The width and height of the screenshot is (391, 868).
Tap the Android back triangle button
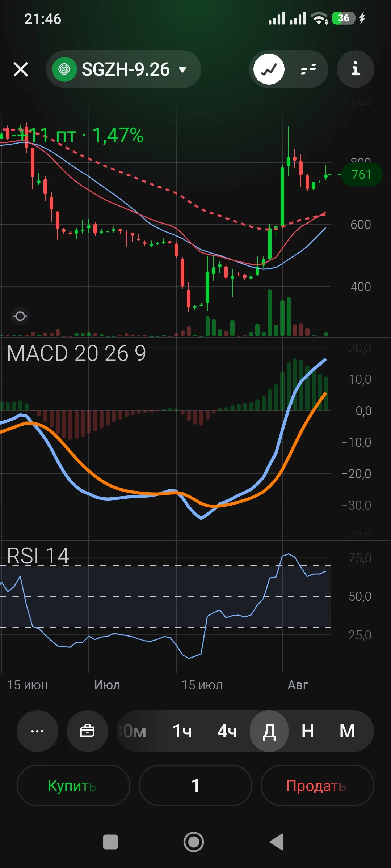(x=277, y=842)
